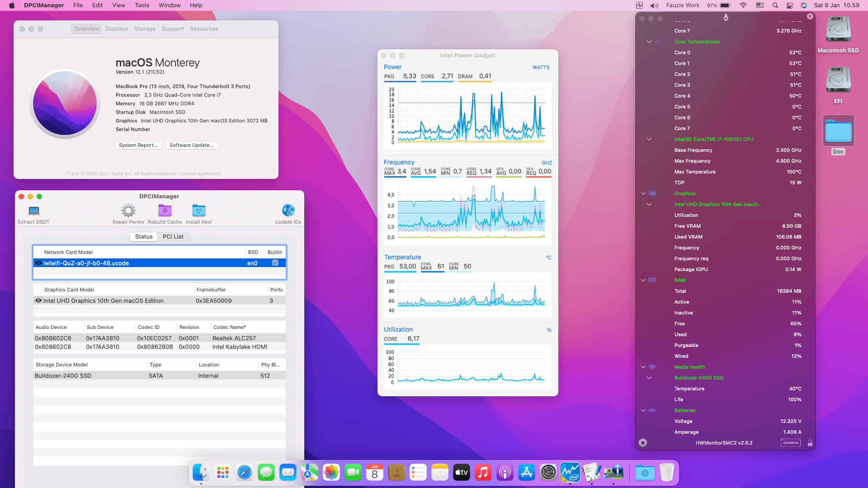Click Update IDs globe icon
Screen dimensions: 868x488
tap(288, 211)
